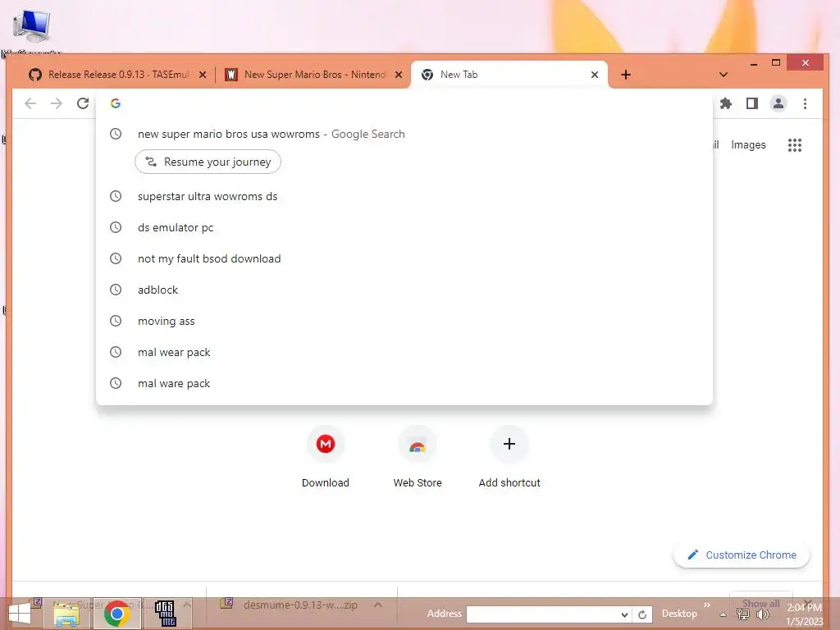Screen dimensions: 840x630
Task: Open the Extensions puzzle icon
Action: [x=726, y=103]
